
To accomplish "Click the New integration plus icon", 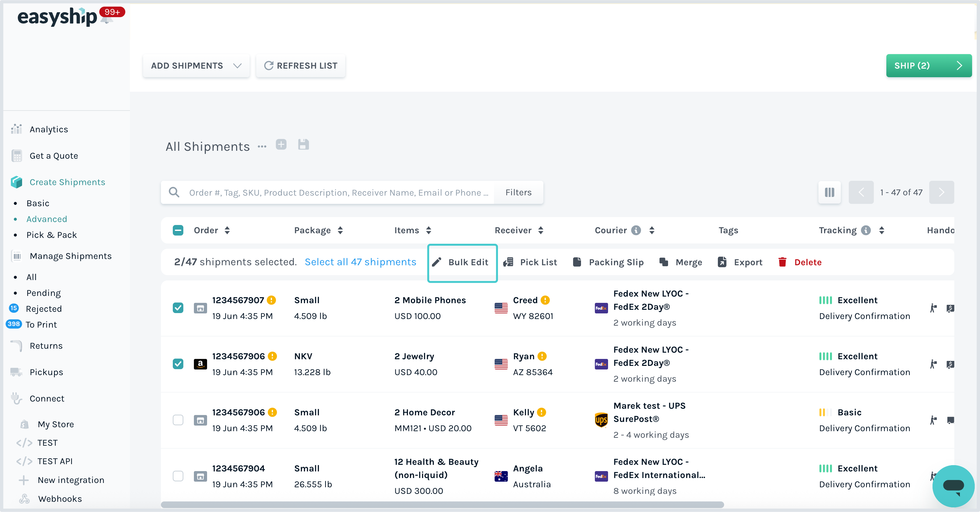I will (x=24, y=480).
